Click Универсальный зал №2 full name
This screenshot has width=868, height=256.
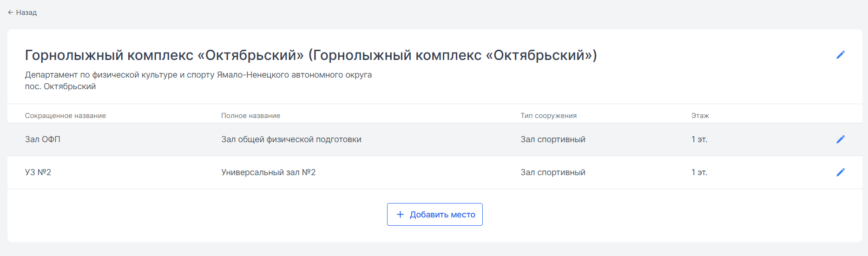(269, 172)
